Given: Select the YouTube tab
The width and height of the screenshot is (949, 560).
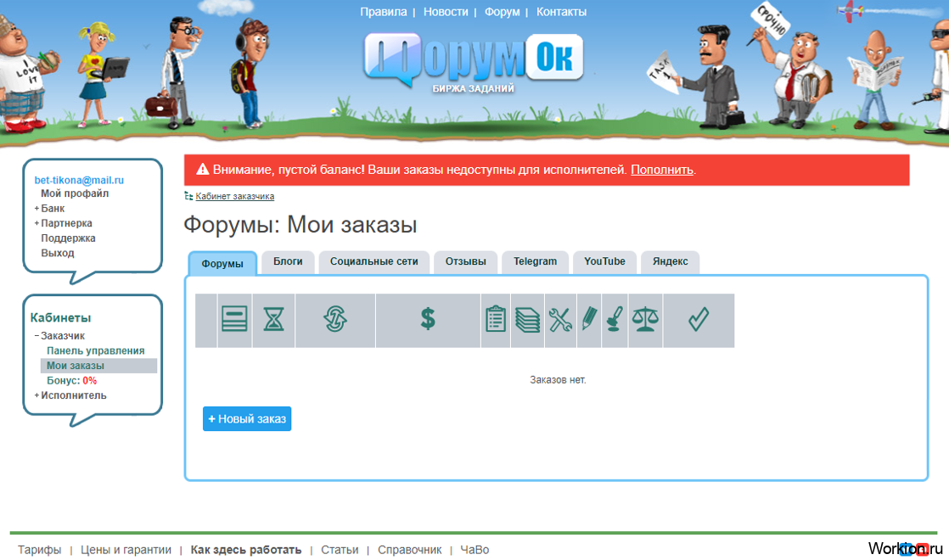Looking at the screenshot, I should click(604, 261).
